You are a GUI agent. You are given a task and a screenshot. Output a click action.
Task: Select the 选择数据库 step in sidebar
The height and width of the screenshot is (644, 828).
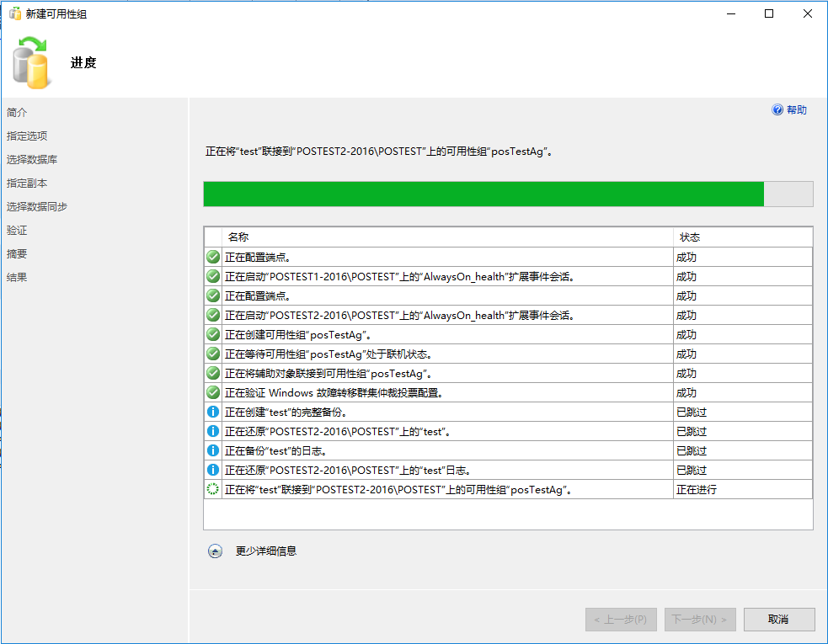[32, 159]
